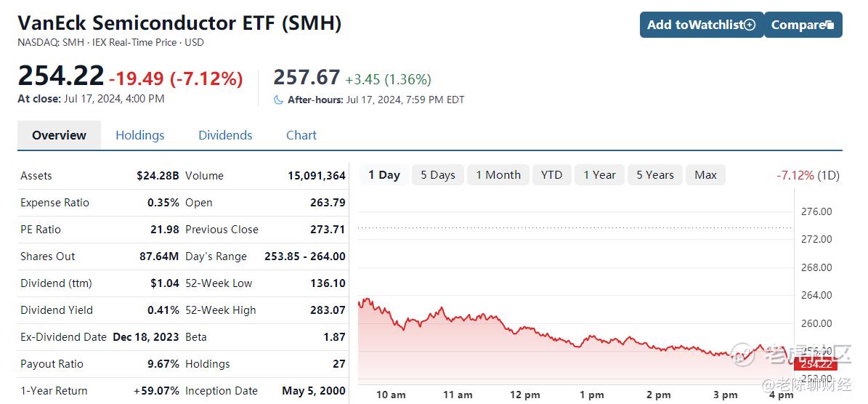Show the Max chart range
868x404 pixels.
pos(706,175)
